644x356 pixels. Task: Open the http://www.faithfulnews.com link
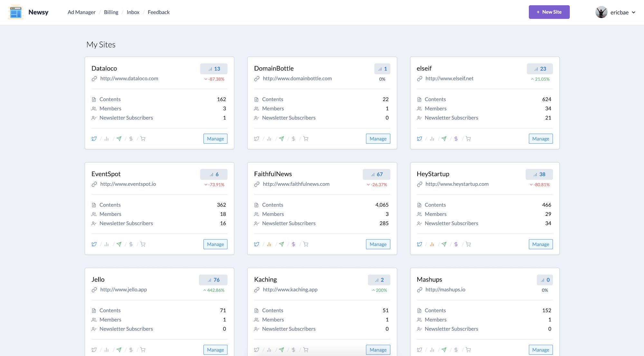[x=296, y=184]
